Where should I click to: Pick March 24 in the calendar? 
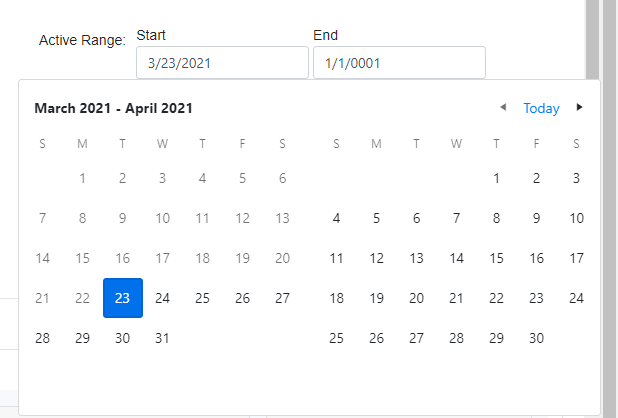coord(163,298)
